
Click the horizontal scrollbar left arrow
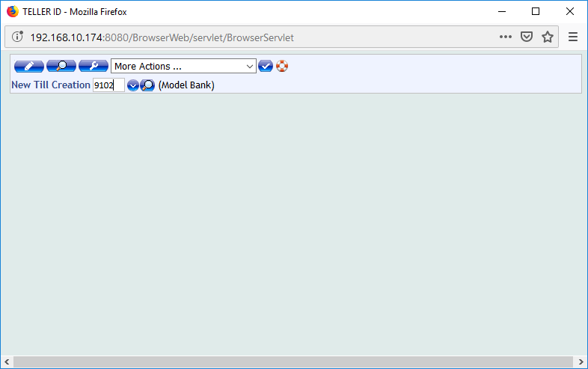tap(7, 362)
